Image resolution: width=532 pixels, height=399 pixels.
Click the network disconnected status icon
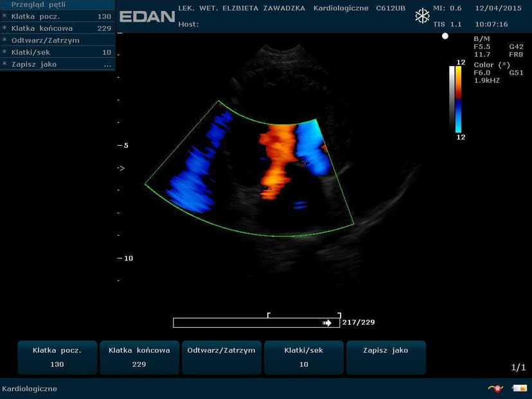click(x=495, y=388)
